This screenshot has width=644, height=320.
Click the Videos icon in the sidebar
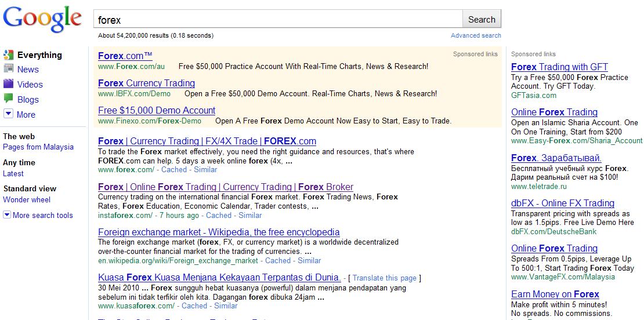8,84
